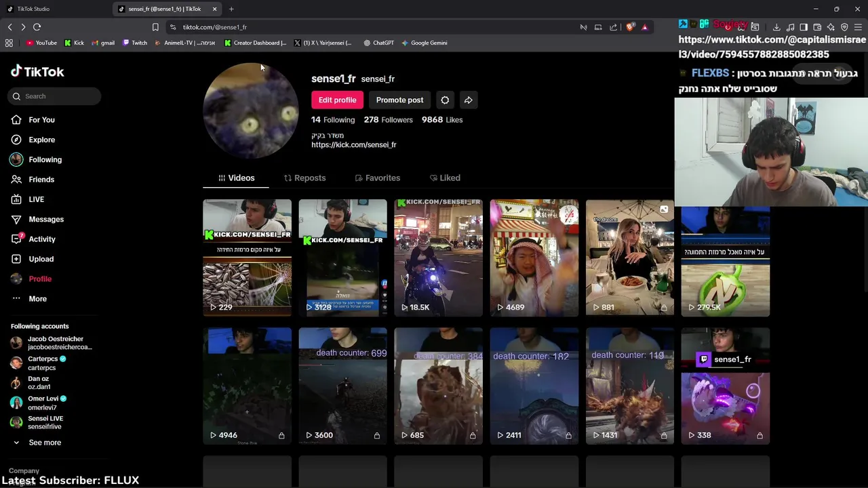Open the death counter 699 video

click(x=342, y=386)
